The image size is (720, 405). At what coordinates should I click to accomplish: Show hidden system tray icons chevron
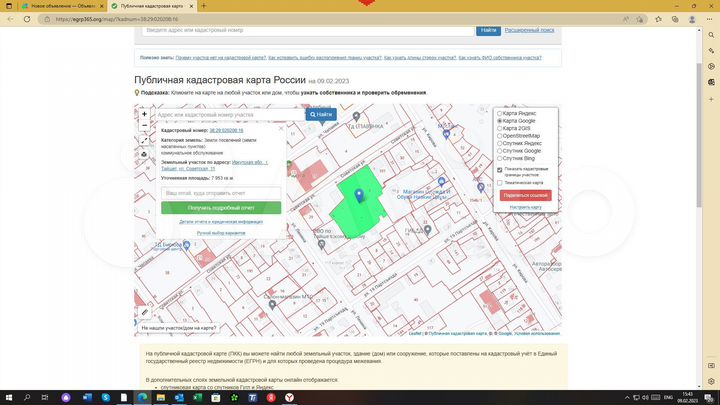(627, 397)
